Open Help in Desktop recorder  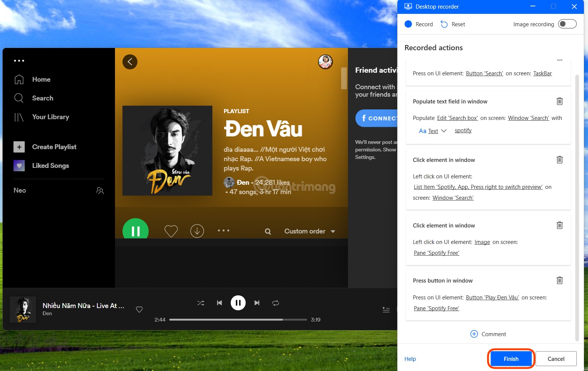(410, 359)
